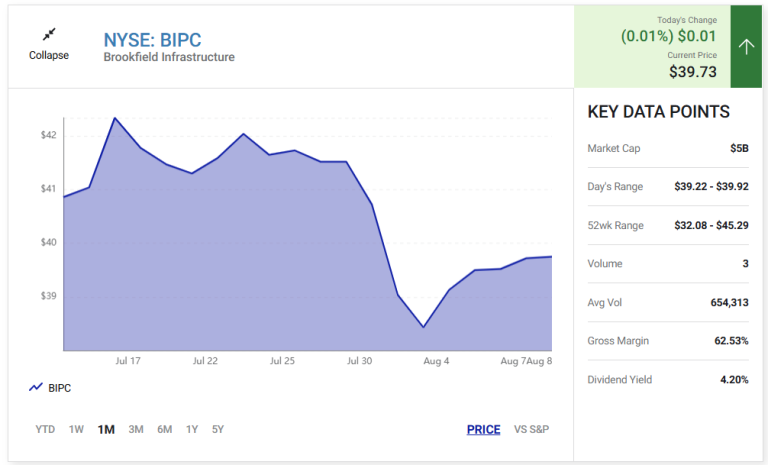Click the Dividend Yield data row
The height and width of the screenshot is (465, 768).
[x=668, y=380]
